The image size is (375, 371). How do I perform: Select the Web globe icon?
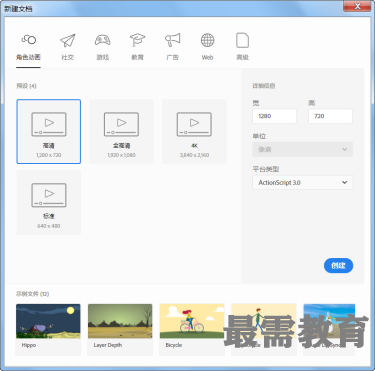click(207, 40)
